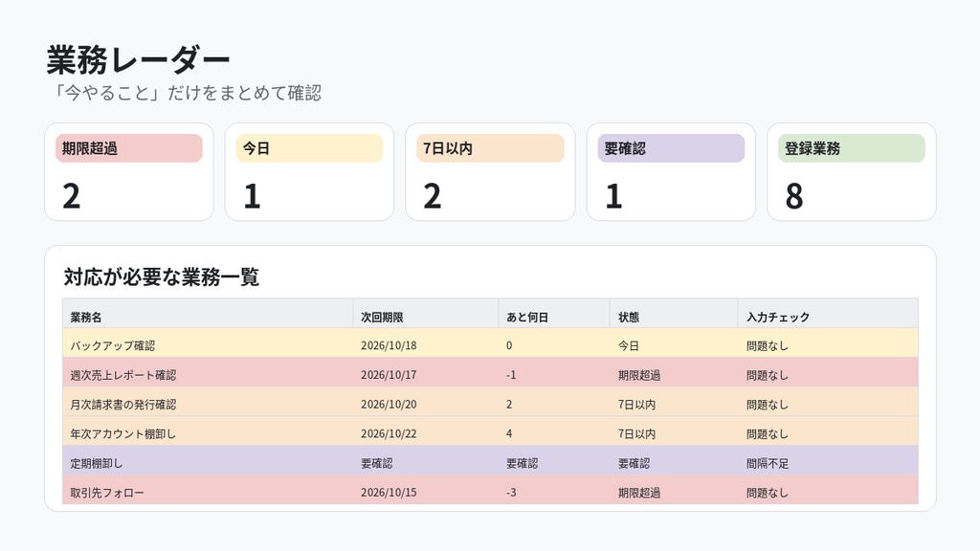Click the 定期棚卸し task name
The image size is (980, 551).
click(x=97, y=463)
